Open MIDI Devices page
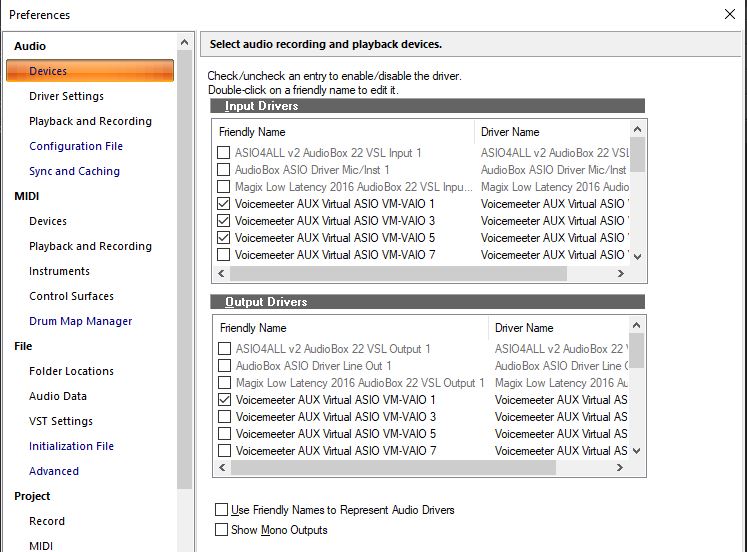The height and width of the screenshot is (552, 747). coord(48,221)
